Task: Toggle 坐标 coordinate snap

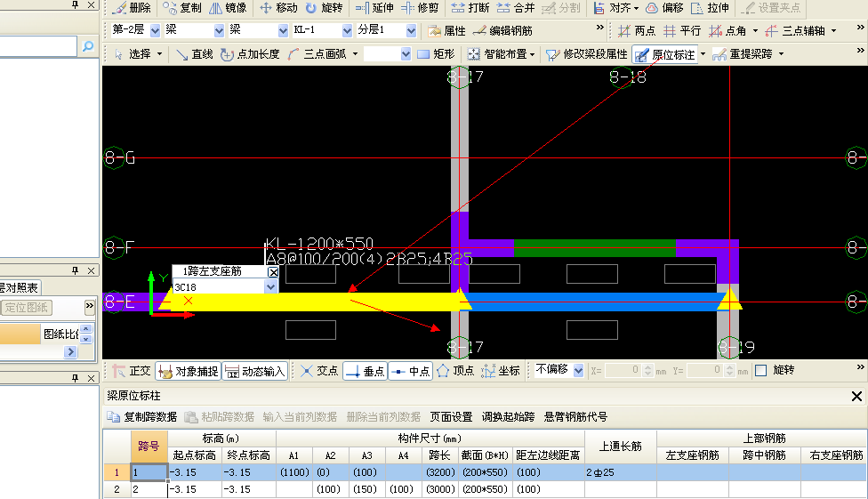Action: tap(501, 371)
